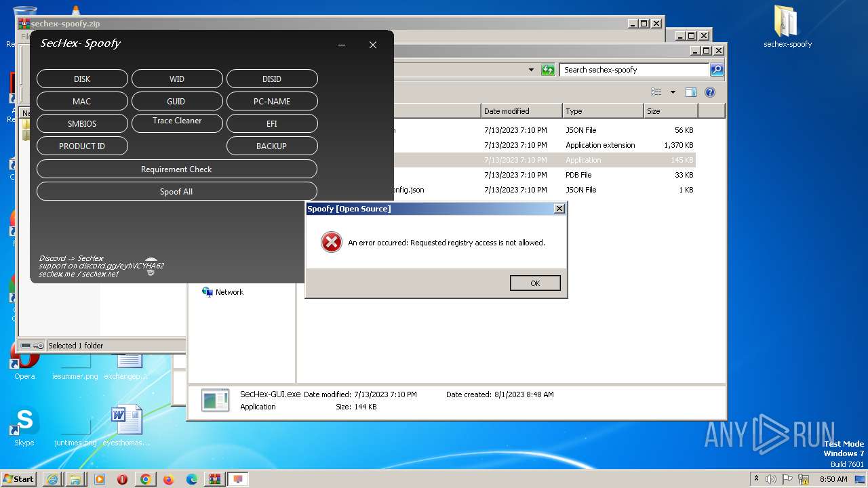Launch Edge from the taskbar
Screen dimensions: 868x488
pyautogui.click(x=192, y=479)
